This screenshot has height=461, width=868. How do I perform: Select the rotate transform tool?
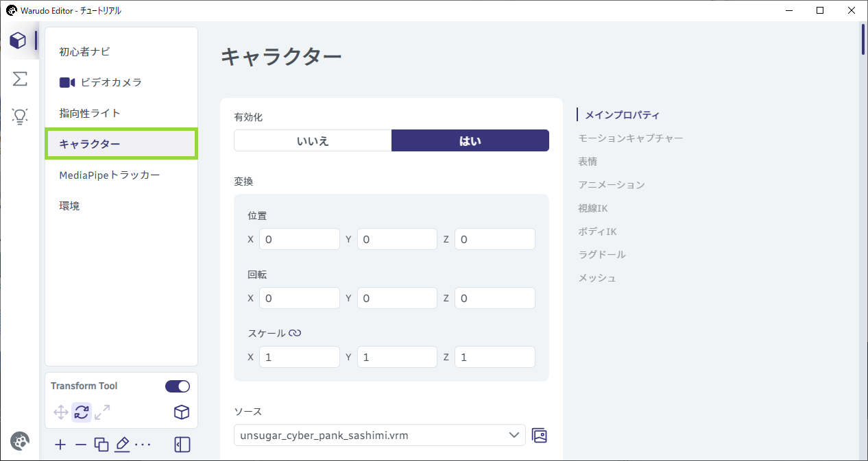[82, 412]
